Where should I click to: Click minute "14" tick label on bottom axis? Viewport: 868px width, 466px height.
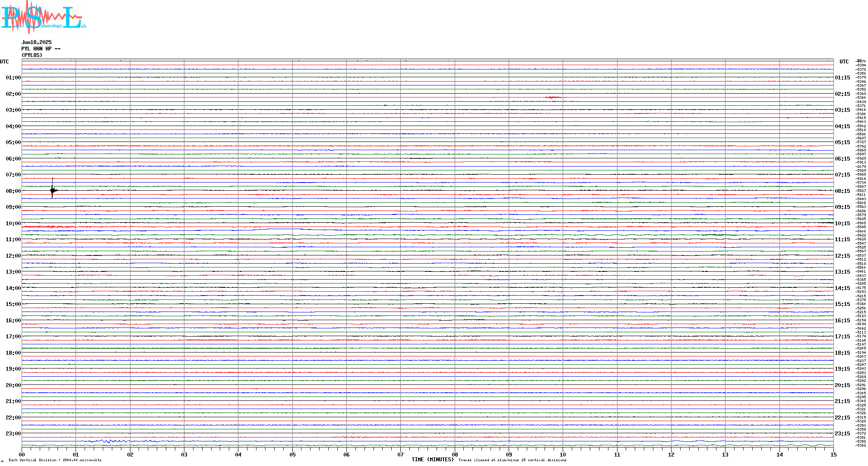779,454
